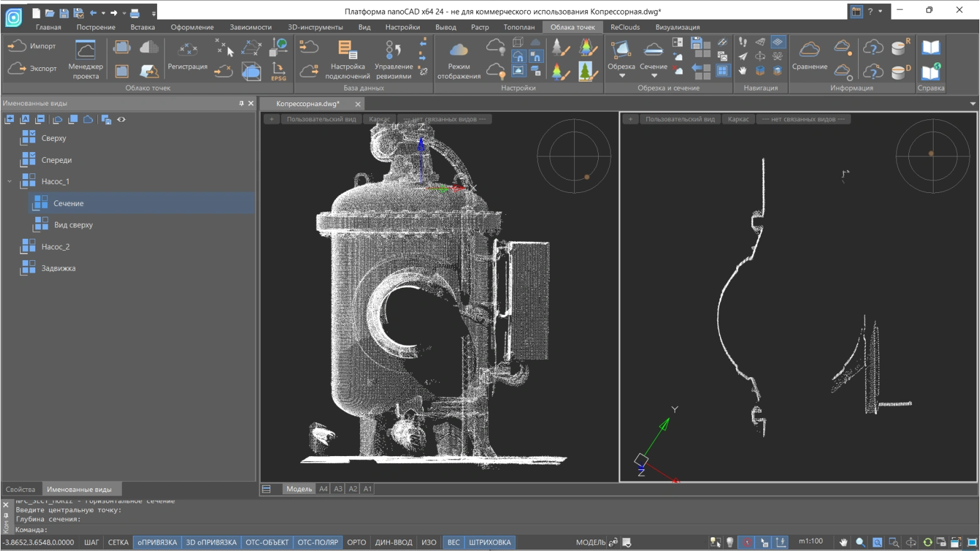Open the Сечение dropdown arrow
This screenshot has width=980, height=551.
(653, 76)
